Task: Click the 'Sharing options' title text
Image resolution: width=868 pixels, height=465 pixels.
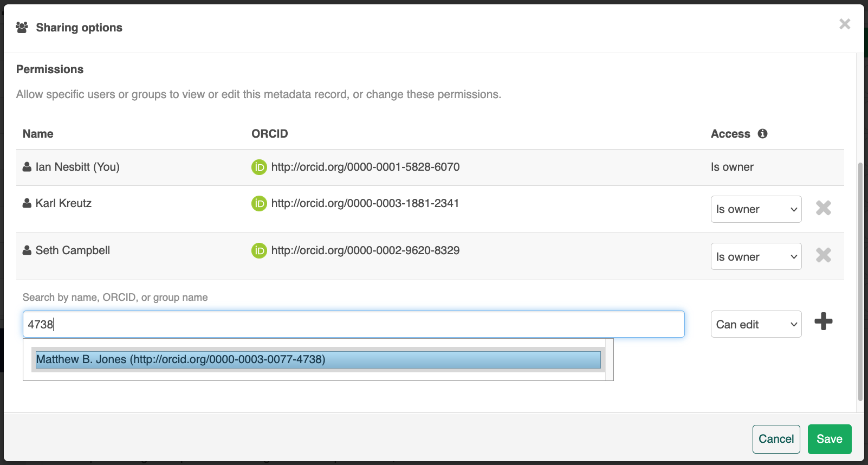Action: click(79, 28)
